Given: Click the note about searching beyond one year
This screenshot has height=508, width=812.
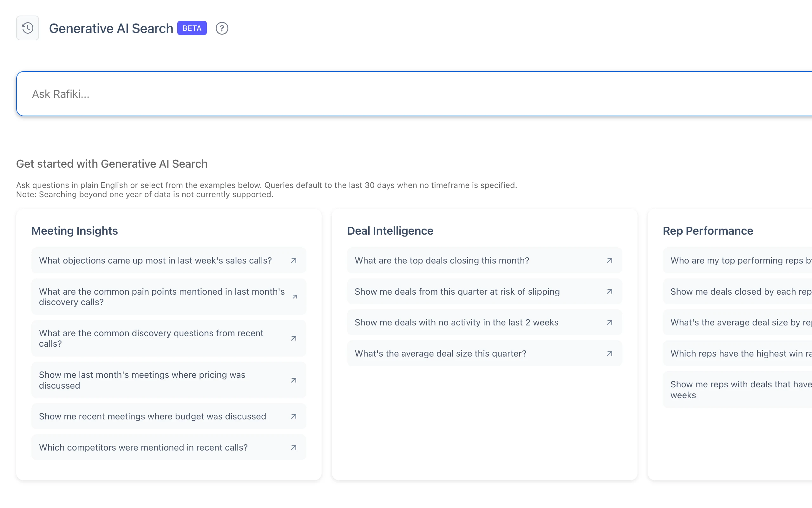Looking at the screenshot, I should [145, 195].
